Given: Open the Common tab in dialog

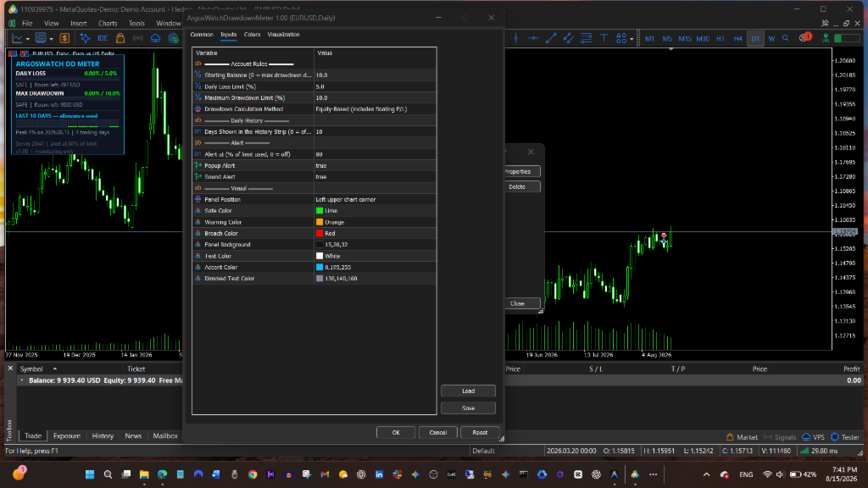Looking at the screenshot, I should [x=202, y=35].
